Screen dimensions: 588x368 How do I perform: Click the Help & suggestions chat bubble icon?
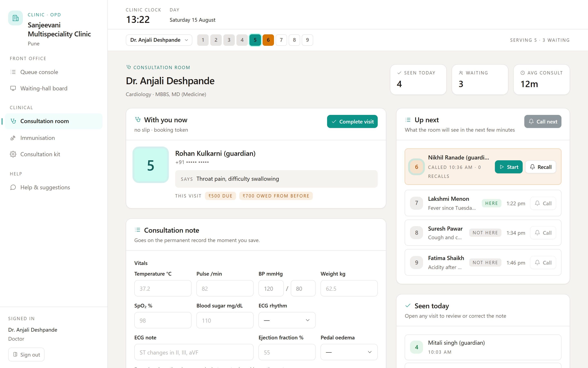13,187
